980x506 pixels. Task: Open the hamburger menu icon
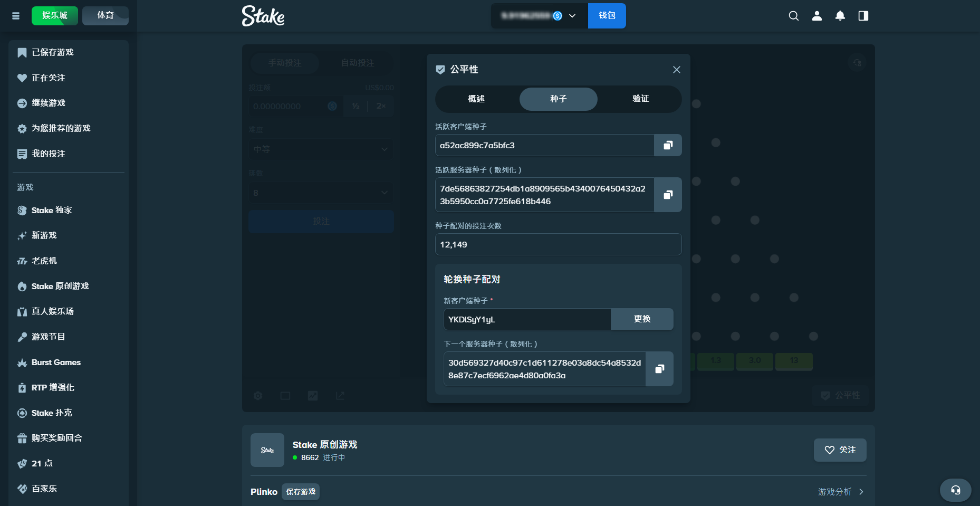coord(16,16)
